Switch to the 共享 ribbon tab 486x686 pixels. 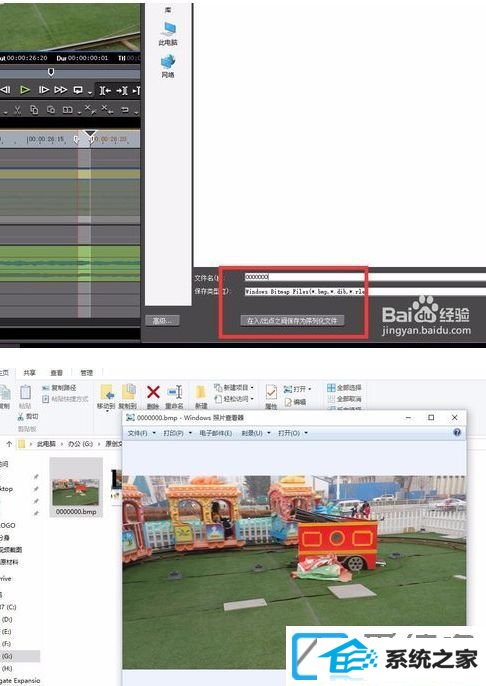point(29,372)
